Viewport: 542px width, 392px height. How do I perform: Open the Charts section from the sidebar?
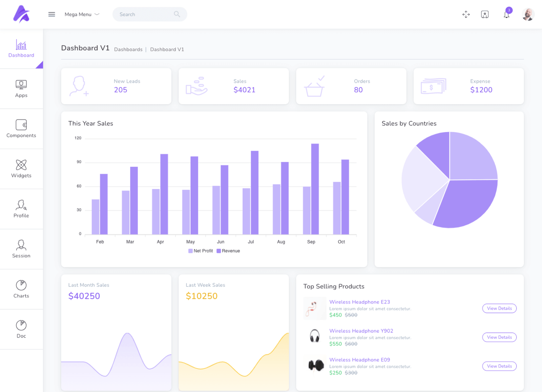point(21,289)
